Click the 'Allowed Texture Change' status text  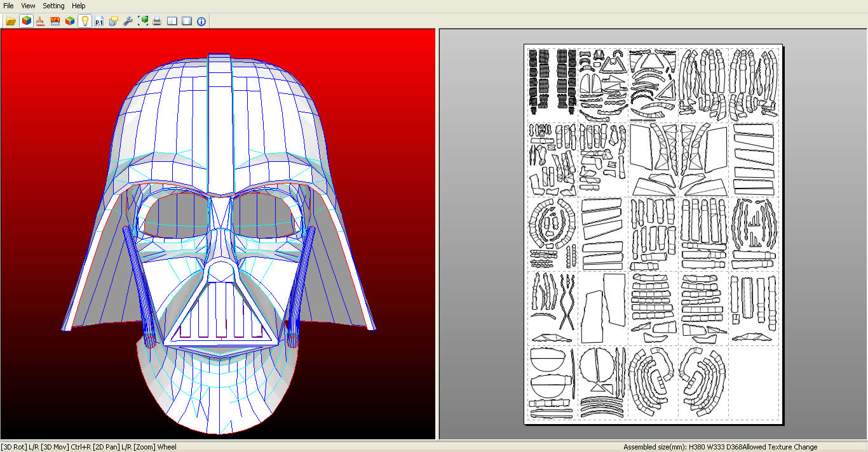[780, 447]
